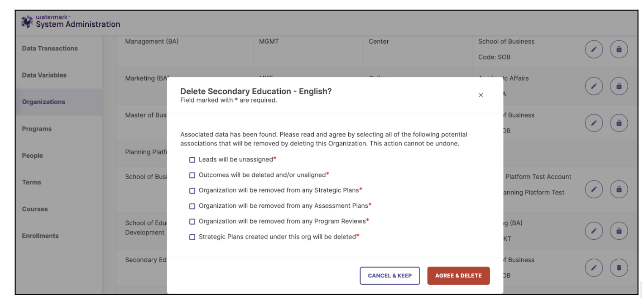Screen dimensions: 644x301
Task: Click the lock icon for School of Business row
Action: [x=619, y=189]
